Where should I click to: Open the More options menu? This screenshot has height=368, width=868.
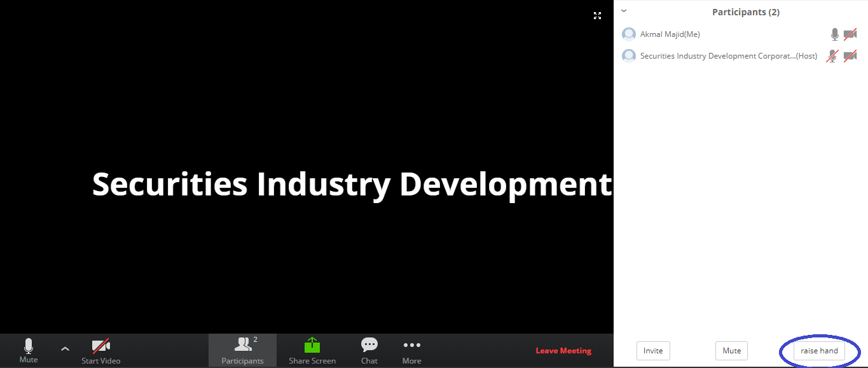(x=412, y=351)
